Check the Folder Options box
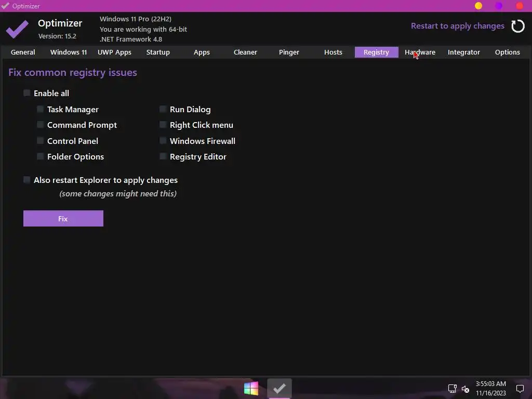 click(x=40, y=156)
